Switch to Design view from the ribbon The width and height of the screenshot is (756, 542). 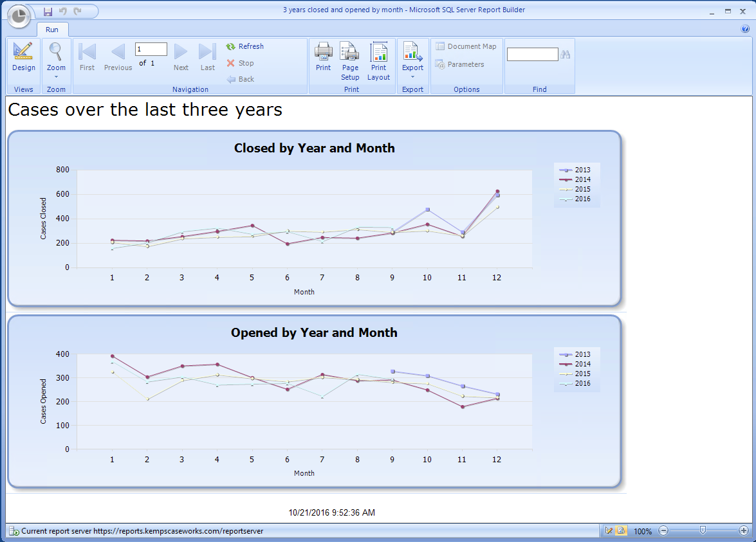click(x=23, y=57)
